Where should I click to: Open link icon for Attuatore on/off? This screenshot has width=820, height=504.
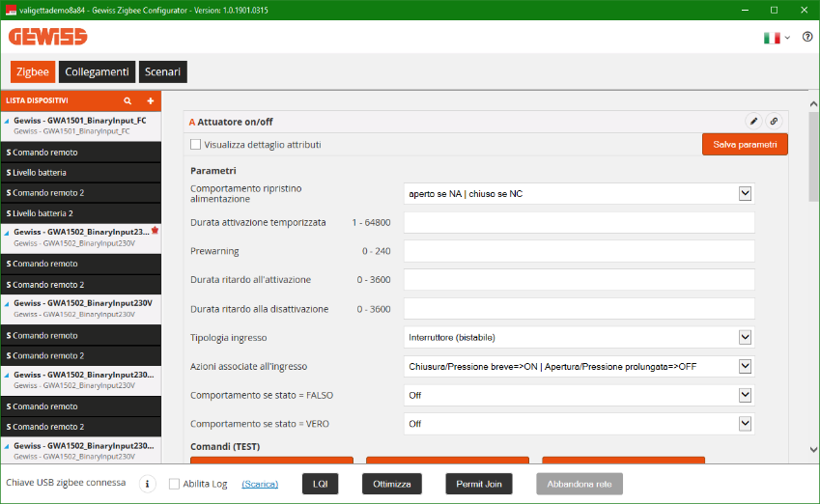(774, 122)
